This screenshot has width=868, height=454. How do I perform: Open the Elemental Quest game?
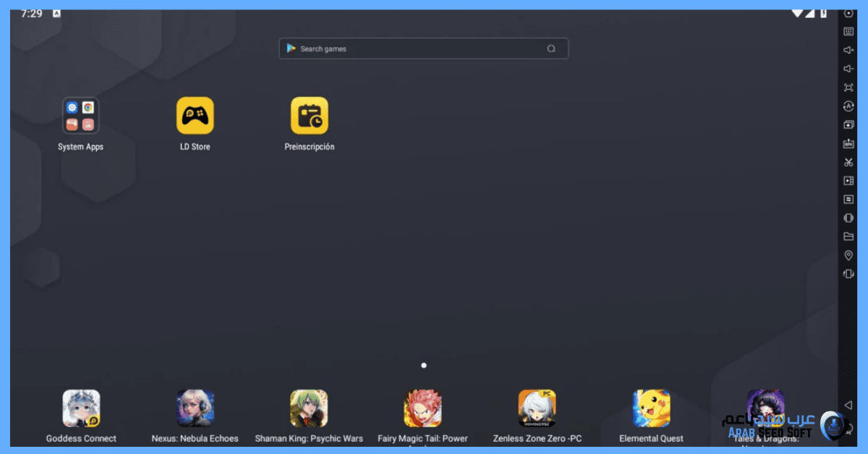(x=651, y=408)
